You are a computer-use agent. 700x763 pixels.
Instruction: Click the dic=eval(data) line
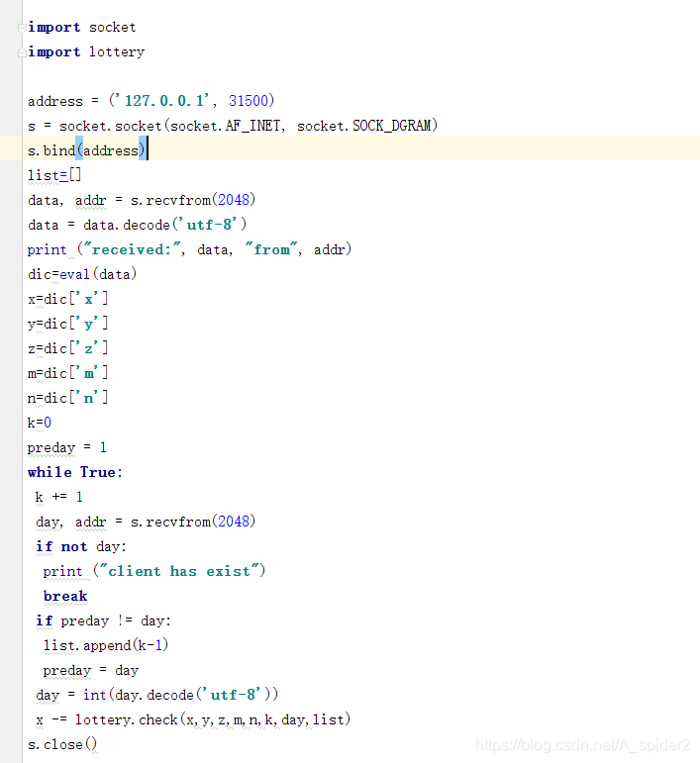[82, 274]
